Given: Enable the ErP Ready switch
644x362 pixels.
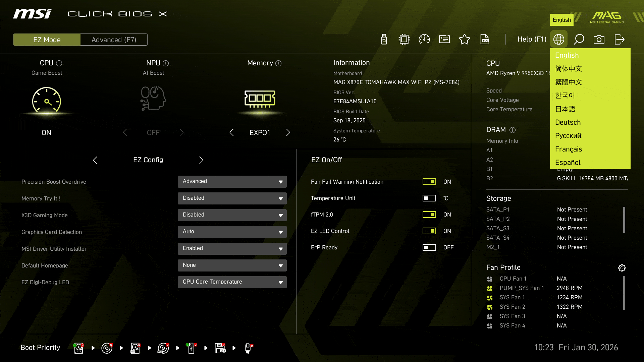Looking at the screenshot, I should tap(429, 247).
